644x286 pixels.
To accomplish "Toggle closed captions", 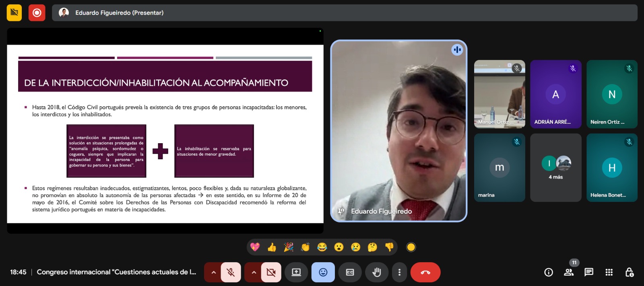I will [x=350, y=272].
